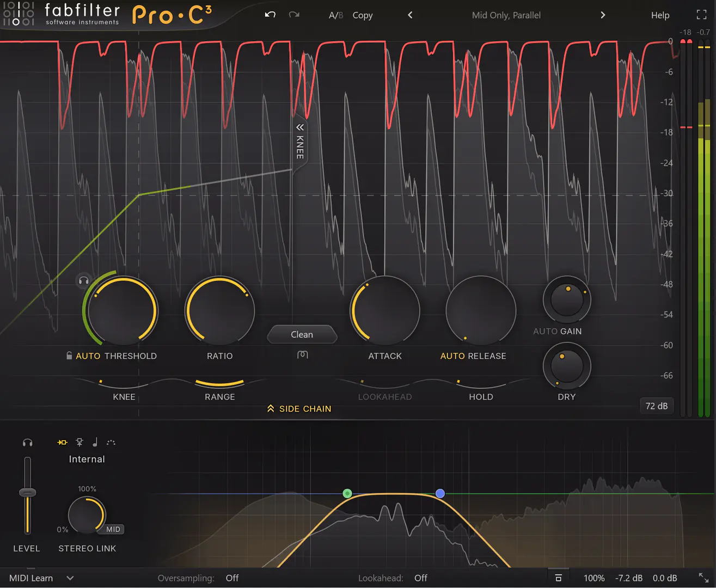The image size is (716, 588).
Task: Copy the current state to the other slot
Action: 363,15
